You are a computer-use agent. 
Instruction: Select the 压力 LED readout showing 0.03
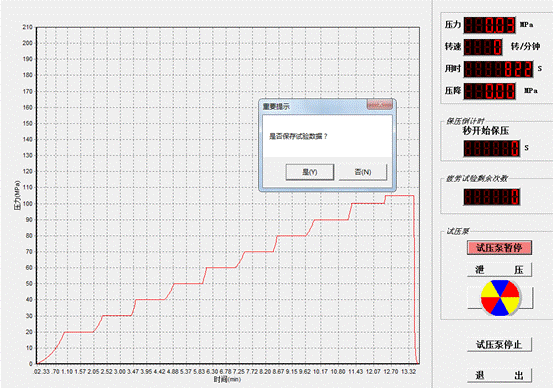pyautogui.click(x=489, y=25)
